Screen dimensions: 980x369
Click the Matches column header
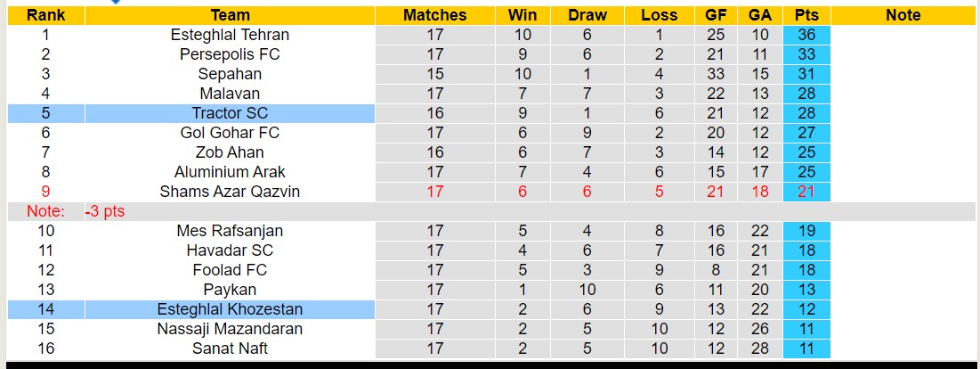[x=434, y=15]
